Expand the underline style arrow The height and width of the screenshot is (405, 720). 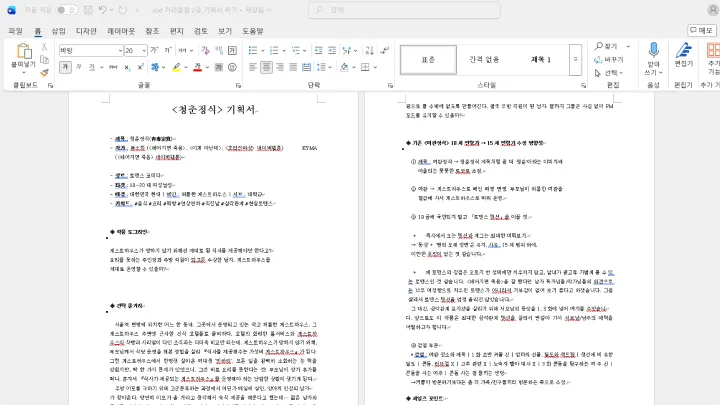(101, 68)
